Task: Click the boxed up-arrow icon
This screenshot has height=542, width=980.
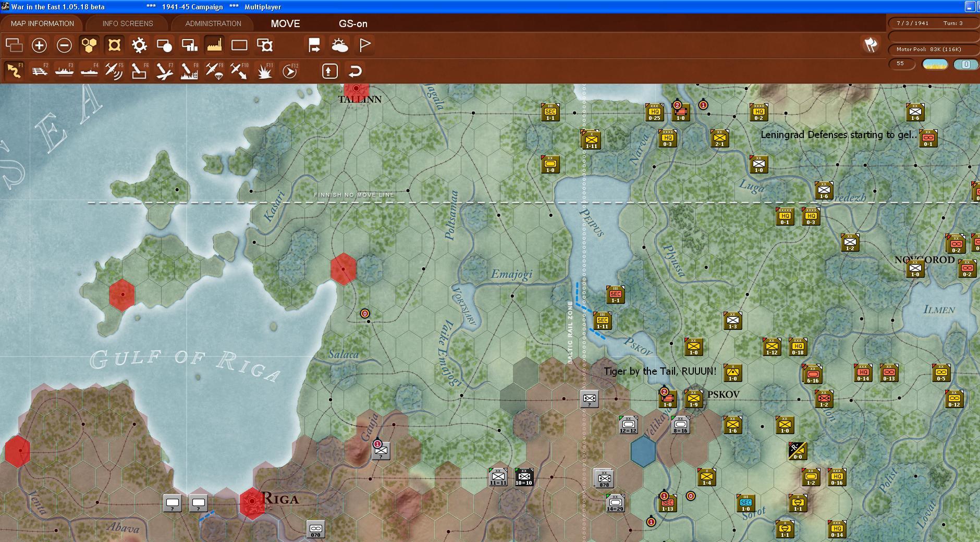Action: click(329, 71)
